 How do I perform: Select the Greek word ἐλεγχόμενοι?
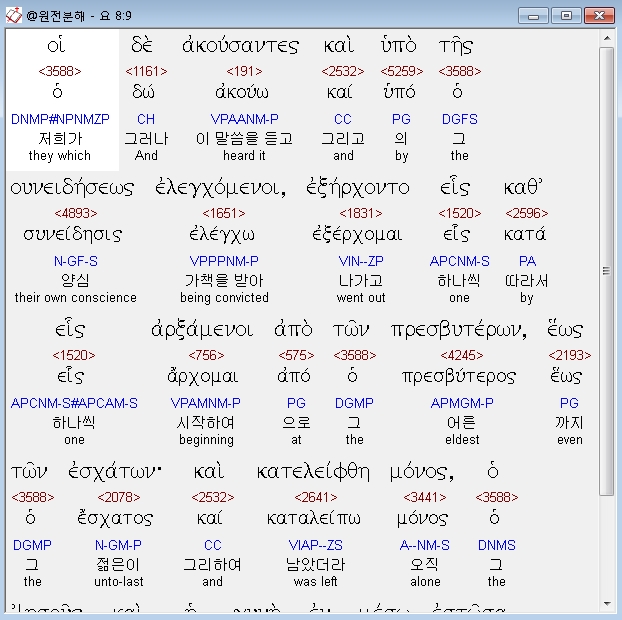point(220,188)
